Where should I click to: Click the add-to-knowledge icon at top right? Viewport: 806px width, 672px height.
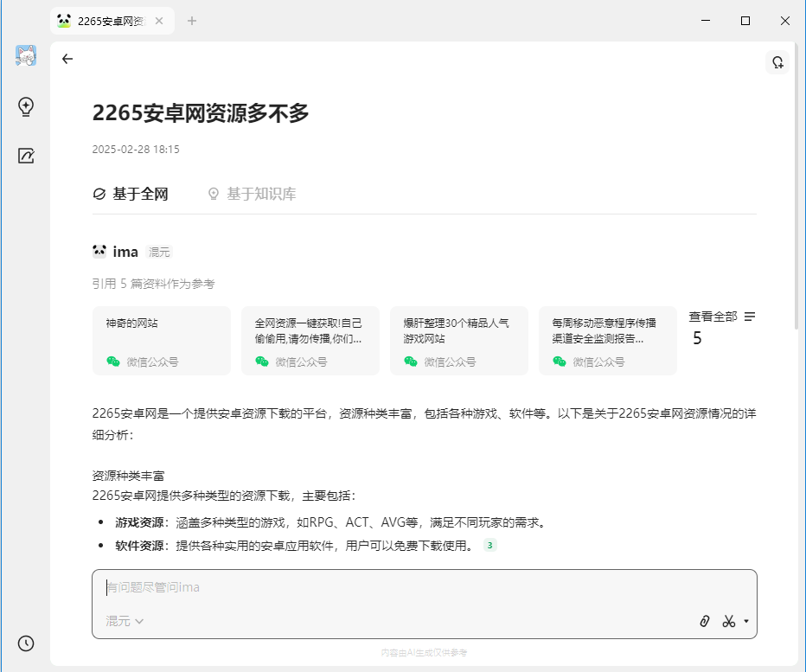click(x=777, y=61)
